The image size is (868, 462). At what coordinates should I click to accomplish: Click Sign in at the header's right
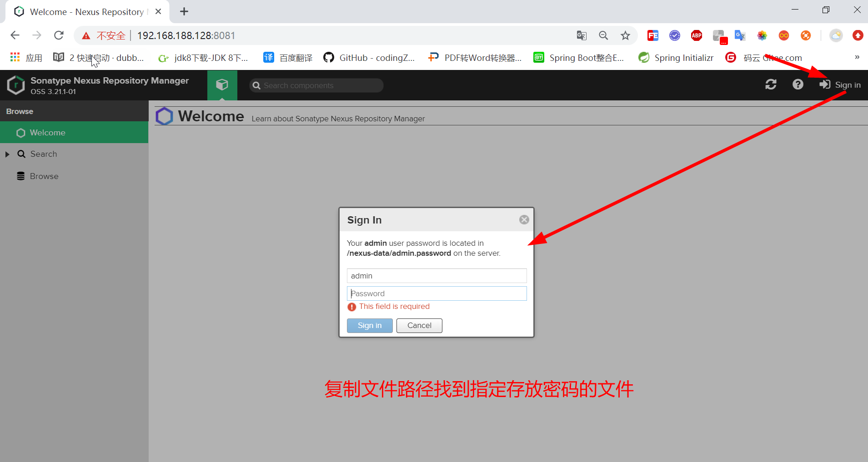click(840, 85)
